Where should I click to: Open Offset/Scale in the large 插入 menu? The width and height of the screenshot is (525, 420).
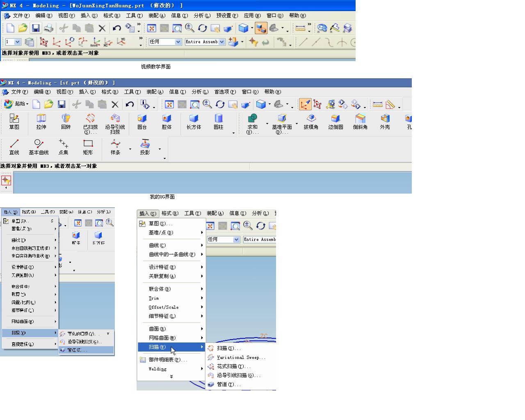pos(171,307)
